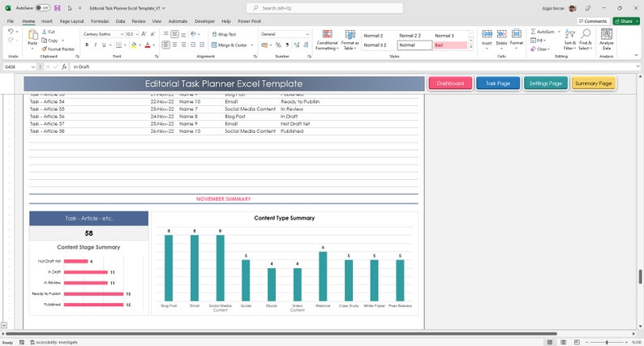Open the File menu
The height and width of the screenshot is (346, 644).
coord(11,21)
